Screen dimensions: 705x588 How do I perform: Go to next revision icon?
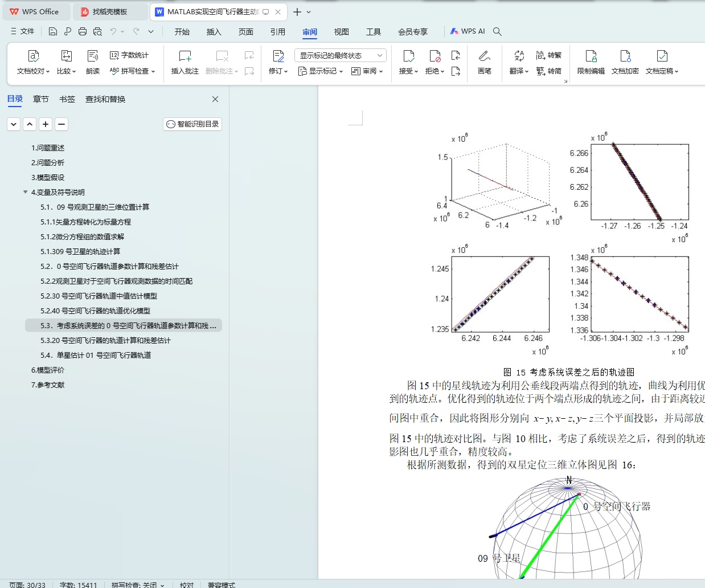(456, 71)
